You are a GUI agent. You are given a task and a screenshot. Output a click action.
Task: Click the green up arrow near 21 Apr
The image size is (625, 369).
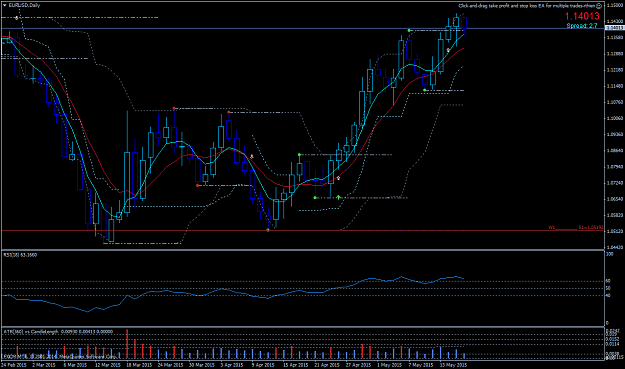point(338,197)
